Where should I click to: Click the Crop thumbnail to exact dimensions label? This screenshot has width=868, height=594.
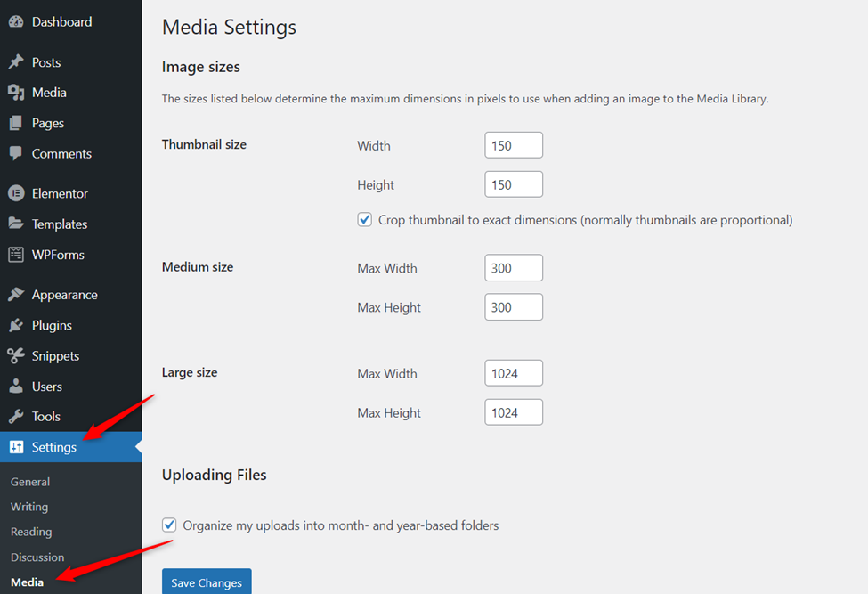585,220
